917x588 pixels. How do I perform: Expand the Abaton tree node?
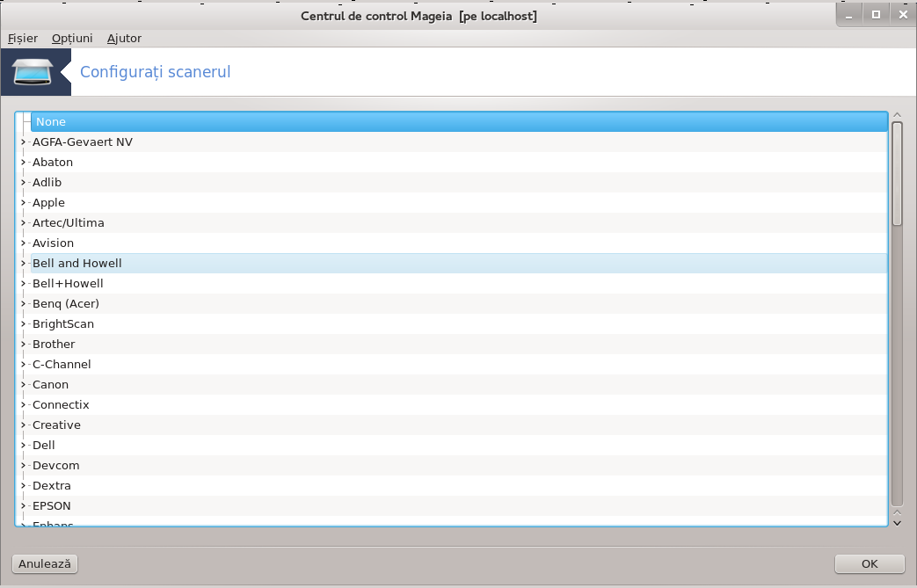point(23,162)
